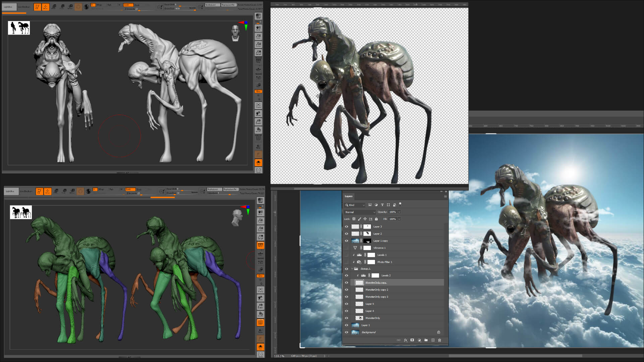Hide Layer 3 using eye icon
The height and width of the screenshot is (362, 644).
coord(346,227)
